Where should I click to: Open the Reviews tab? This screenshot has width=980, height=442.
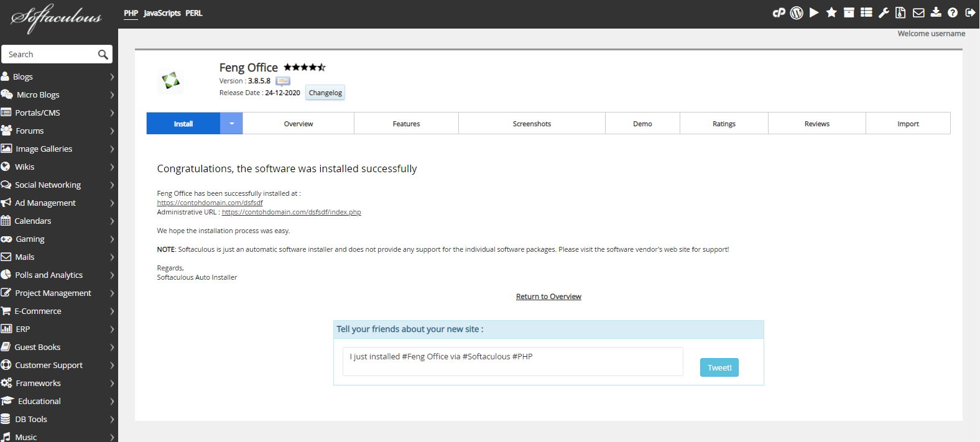(x=816, y=124)
